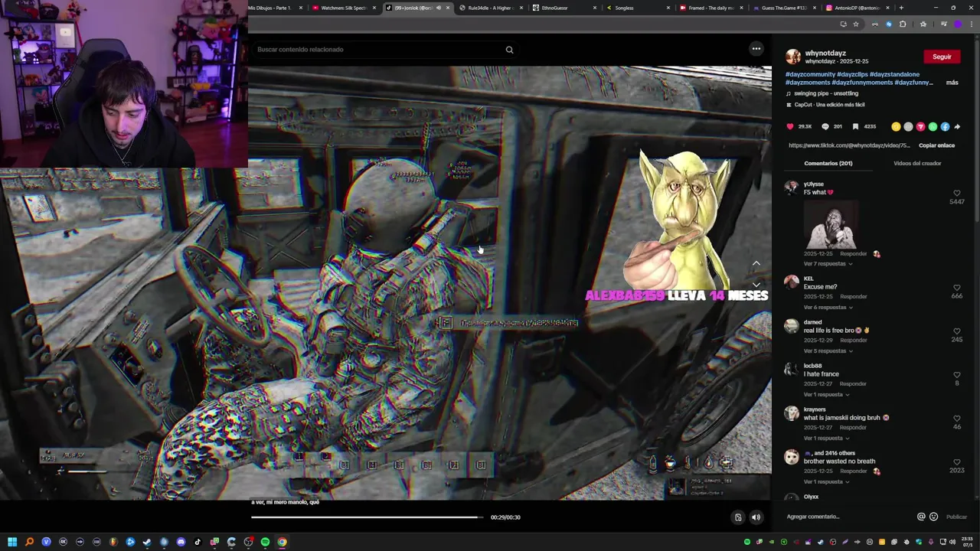Open the Guess The.Game browser tab
Viewport: 980px width, 551px height.
pos(784,8)
